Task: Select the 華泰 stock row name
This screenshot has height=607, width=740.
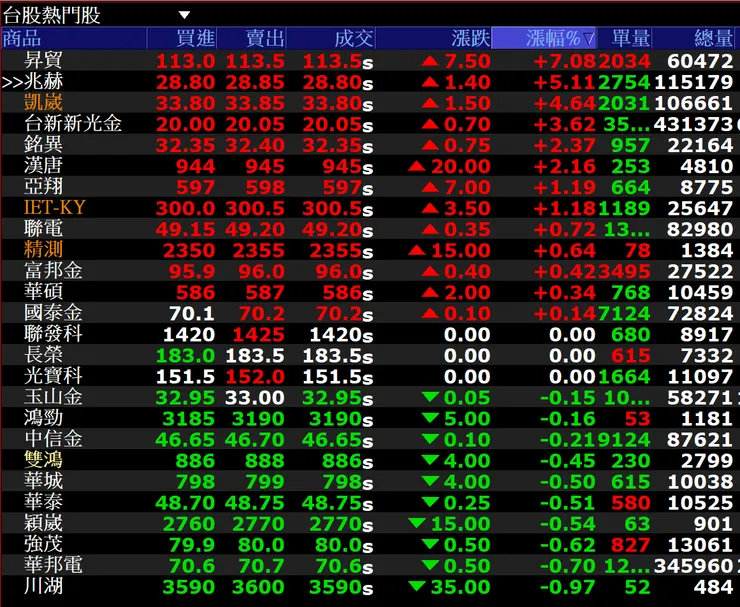Action: 43,502
